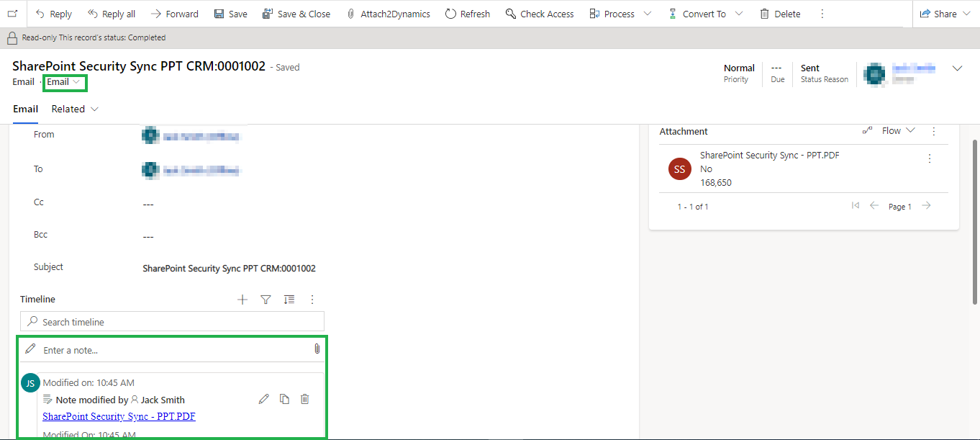980x440 pixels.
Task: Add a new timeline record with the plus icon
Action: [x=242, y=299]
